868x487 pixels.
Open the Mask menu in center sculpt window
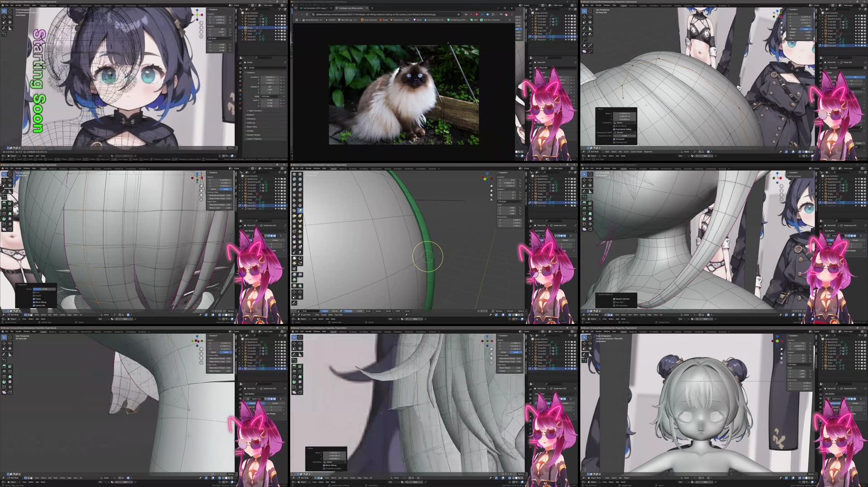[x=330, y=315]
